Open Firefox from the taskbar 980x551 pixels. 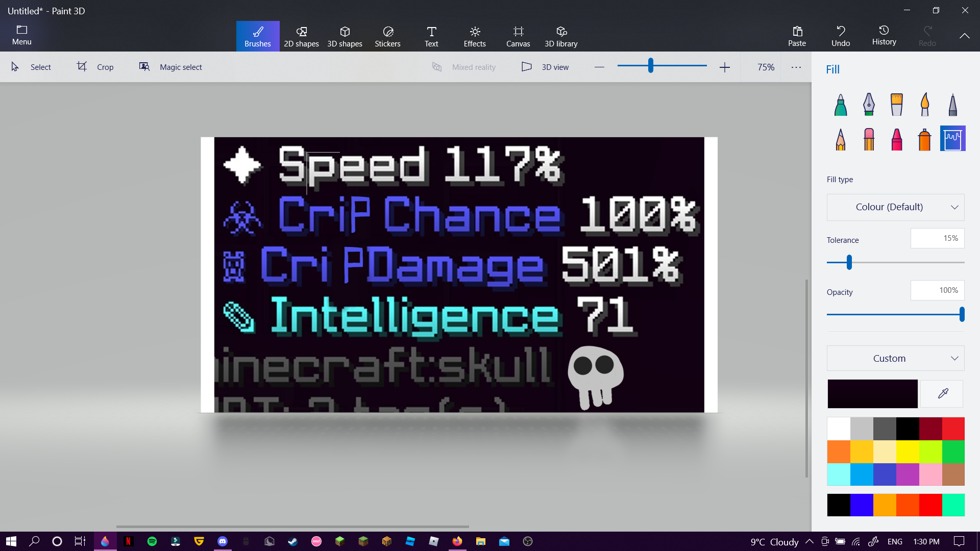(x=457, y=541)
